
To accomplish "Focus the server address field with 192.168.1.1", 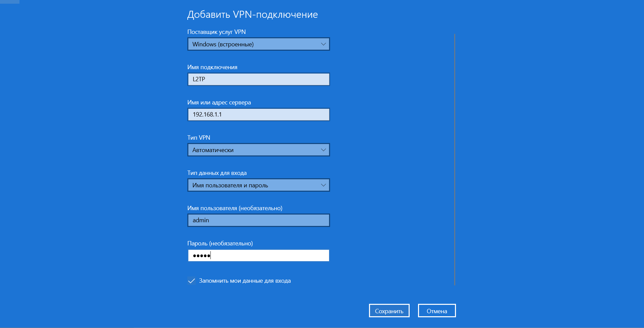I will tap(259, 115).
